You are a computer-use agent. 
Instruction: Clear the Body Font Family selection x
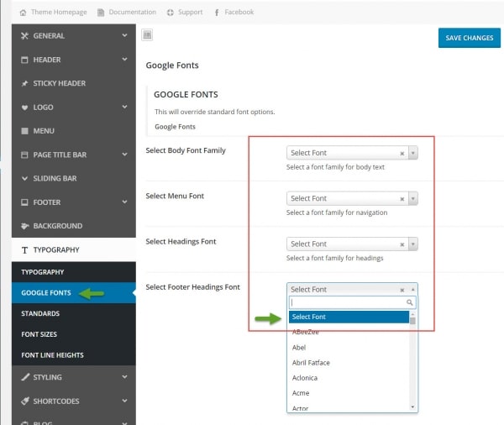click(402, 154)
